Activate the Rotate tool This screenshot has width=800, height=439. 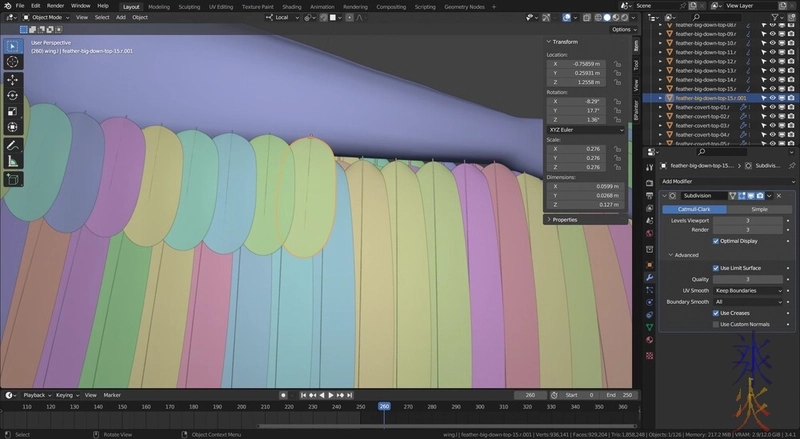(13, 95)
